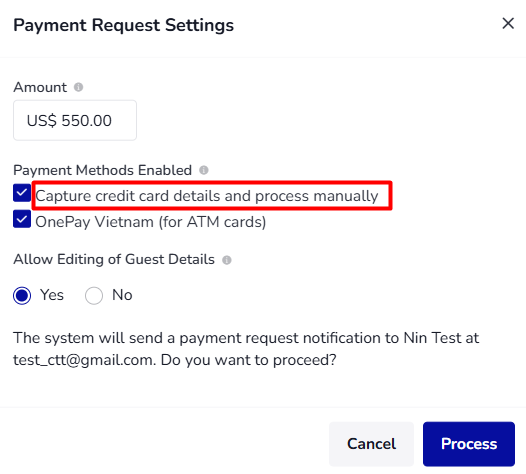Screen dimensions: 526x474
Task: Click the Process button
Action: click(x=469, y=444)
